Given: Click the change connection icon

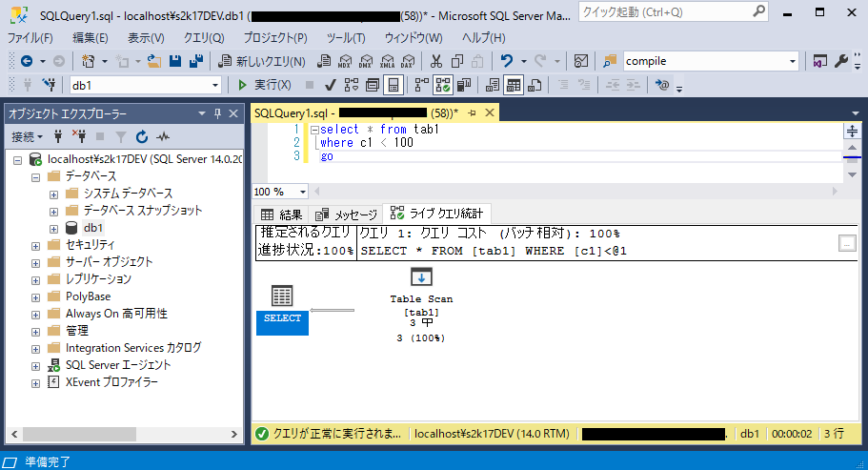Looking at the screenshot, I should 49,85.
